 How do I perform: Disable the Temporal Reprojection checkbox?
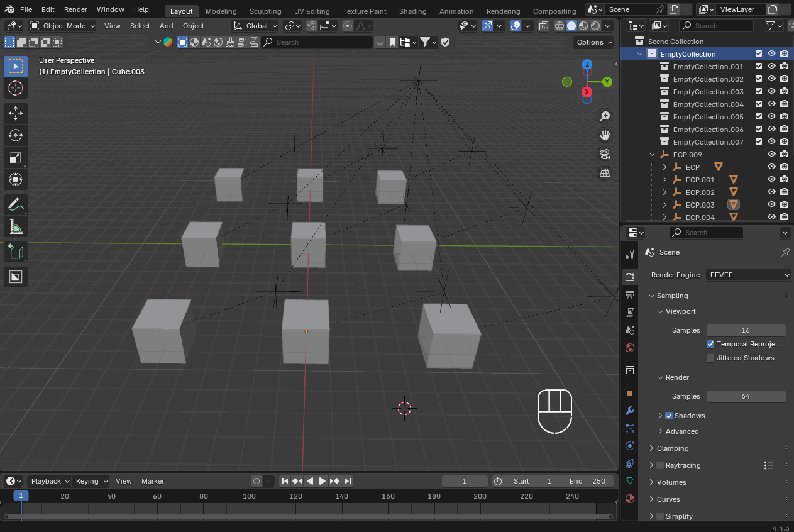[710, 344]
